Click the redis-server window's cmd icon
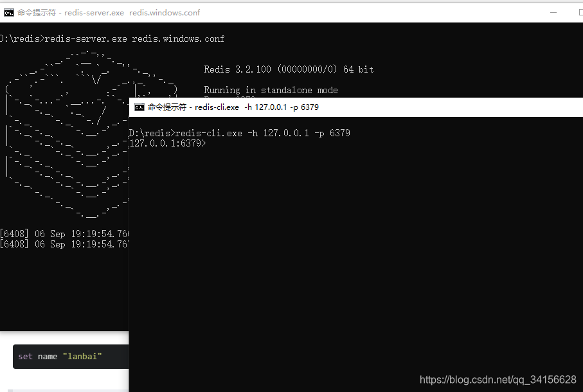 8,13
